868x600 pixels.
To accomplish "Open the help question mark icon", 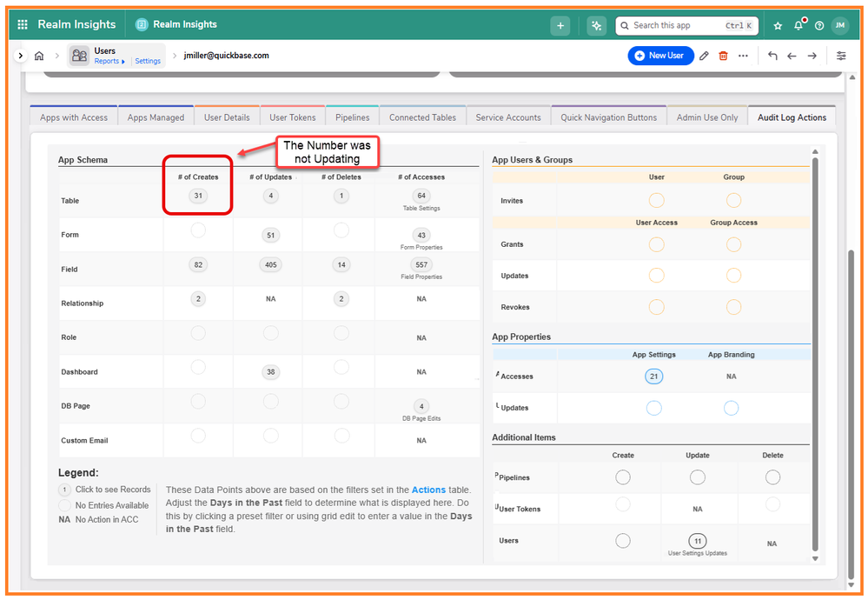I will point(819,25).
